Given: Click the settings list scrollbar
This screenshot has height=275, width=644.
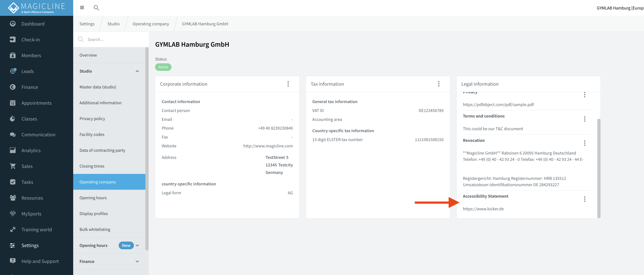Looking at the screenshot, I should pos(147,149).
